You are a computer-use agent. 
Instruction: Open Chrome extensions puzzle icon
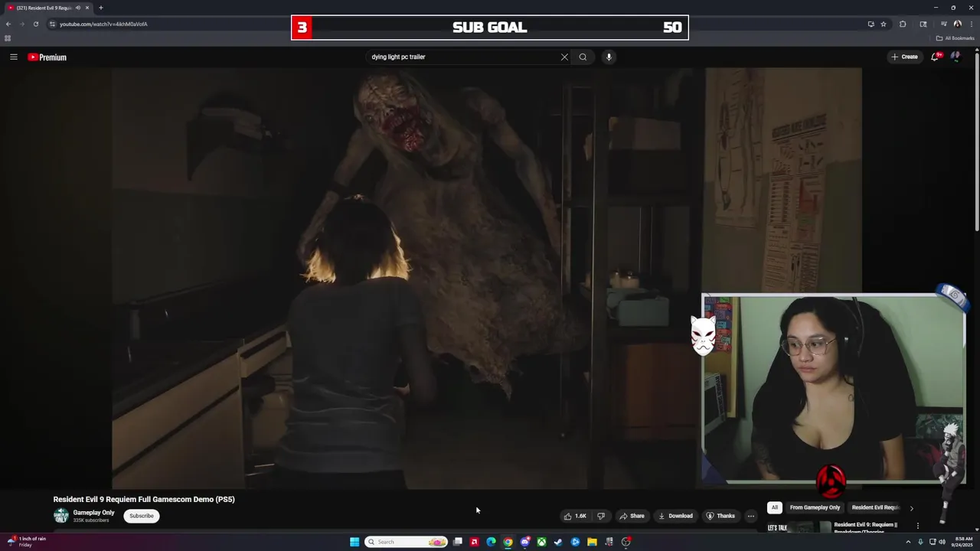(903, 24)
